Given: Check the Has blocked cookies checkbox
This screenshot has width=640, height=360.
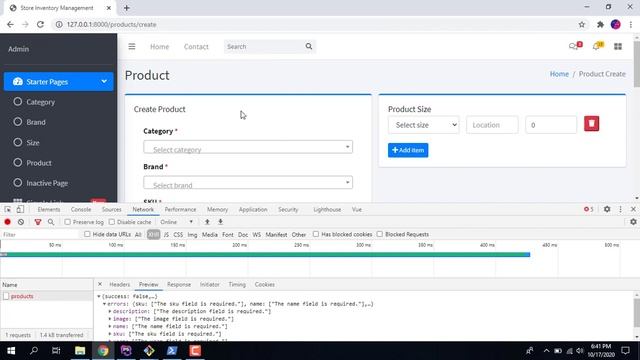Looking at the screenshot, I should (316, 234).
